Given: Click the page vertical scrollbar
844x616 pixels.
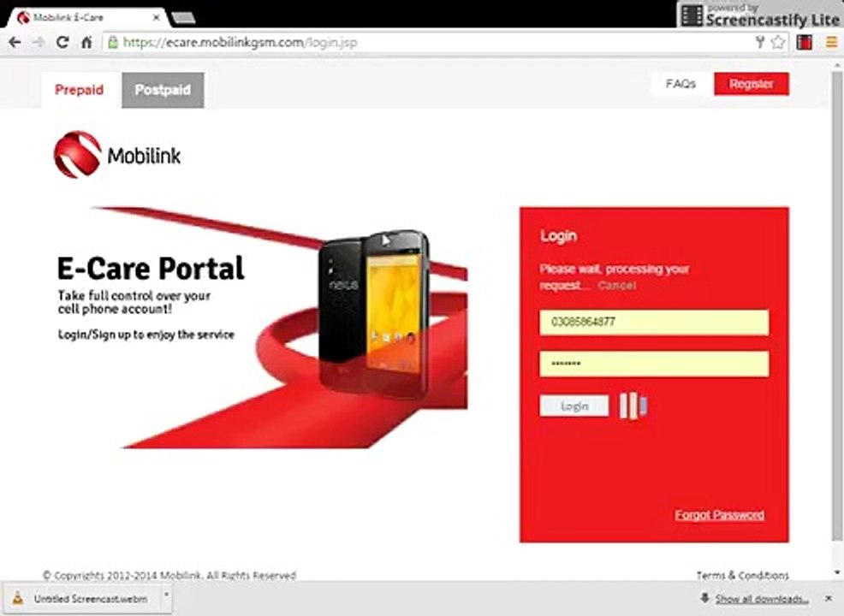Looking at the screenshot, I should pyautogui.click(x=837, y=305).
